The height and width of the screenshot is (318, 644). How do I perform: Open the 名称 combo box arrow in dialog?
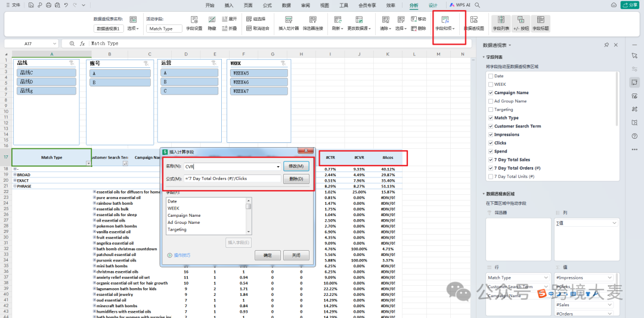[x=278, y=167]
